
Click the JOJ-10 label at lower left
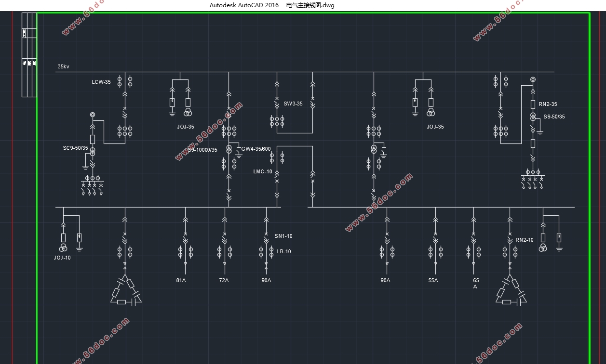pyautogui.click(x=62, y=258)
